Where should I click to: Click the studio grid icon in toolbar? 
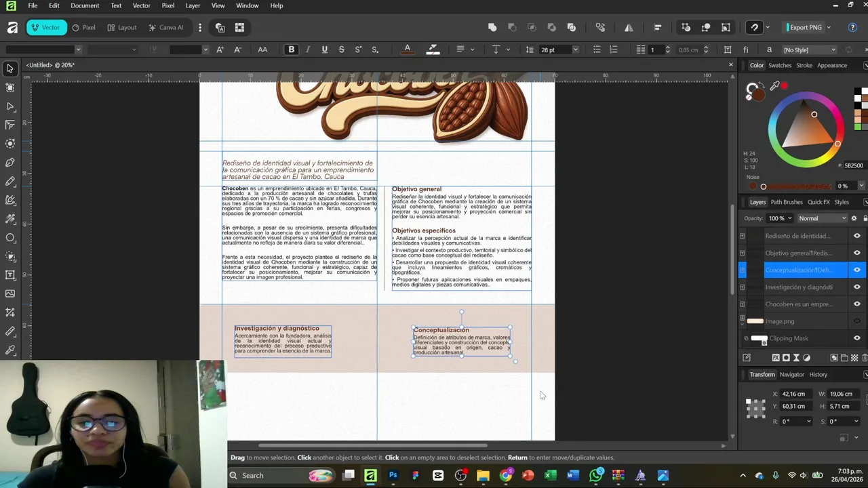pos(239,27)
